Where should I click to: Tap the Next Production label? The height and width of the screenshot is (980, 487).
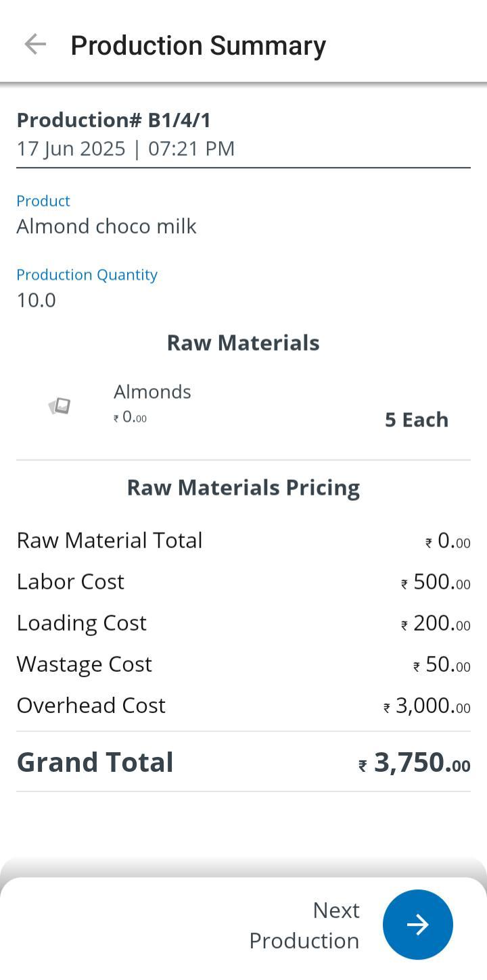[x=304, y=925]
